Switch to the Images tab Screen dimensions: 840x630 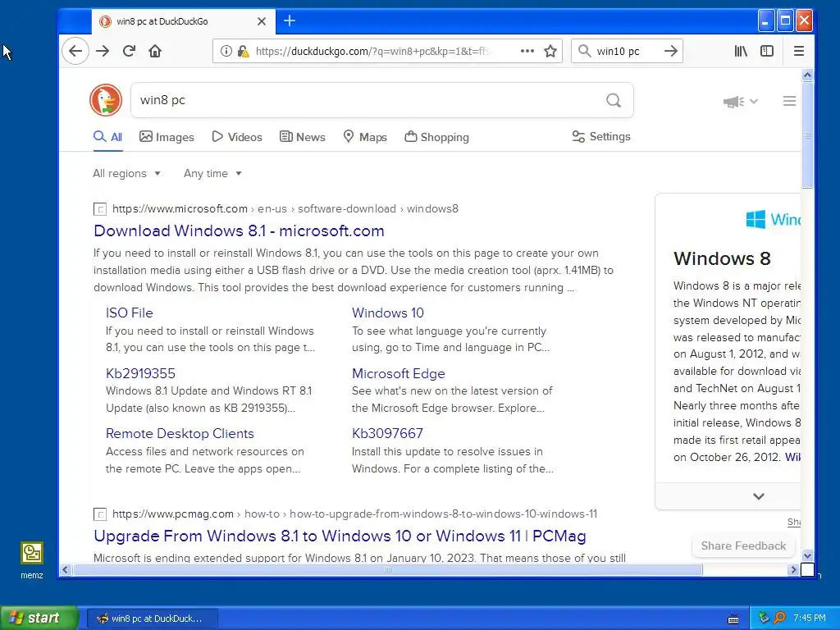click(167, 137)
